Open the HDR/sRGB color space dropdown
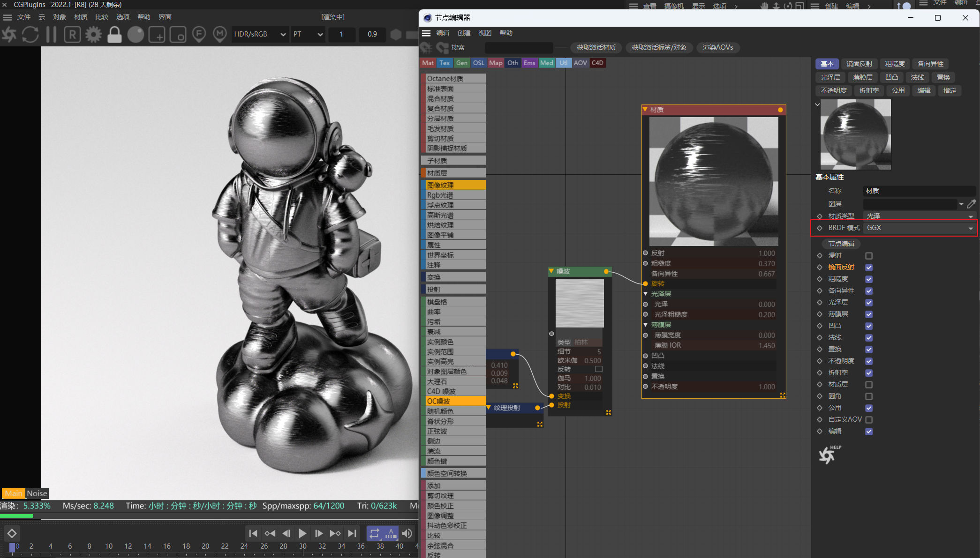This screenshot has width=980, height=558. (x=260, y=34)
